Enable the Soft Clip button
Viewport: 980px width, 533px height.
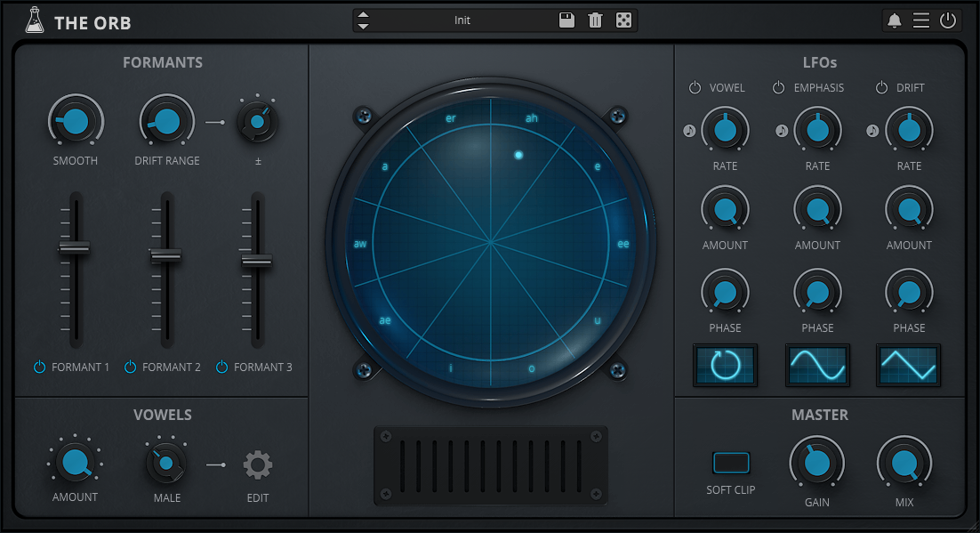[x=731, y=463]
